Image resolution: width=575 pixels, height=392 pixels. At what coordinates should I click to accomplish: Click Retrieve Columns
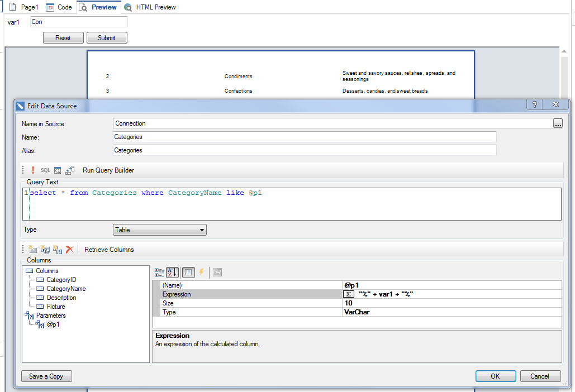click(109, 250)
